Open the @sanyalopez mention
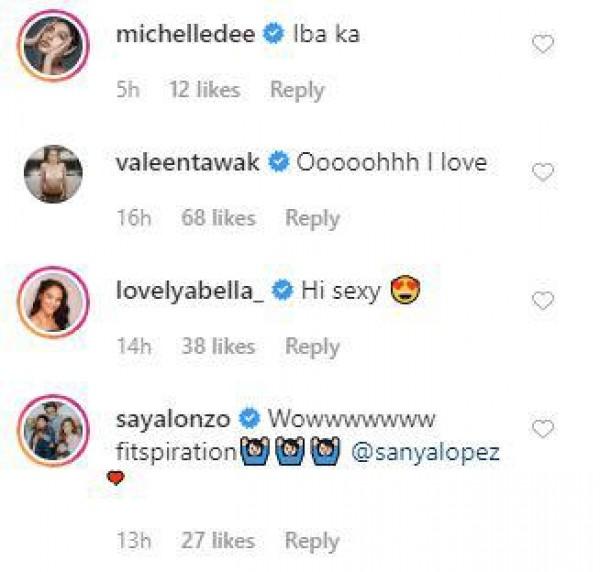The width and height of the screenshot is (600, 572). (x=427, y=453)
